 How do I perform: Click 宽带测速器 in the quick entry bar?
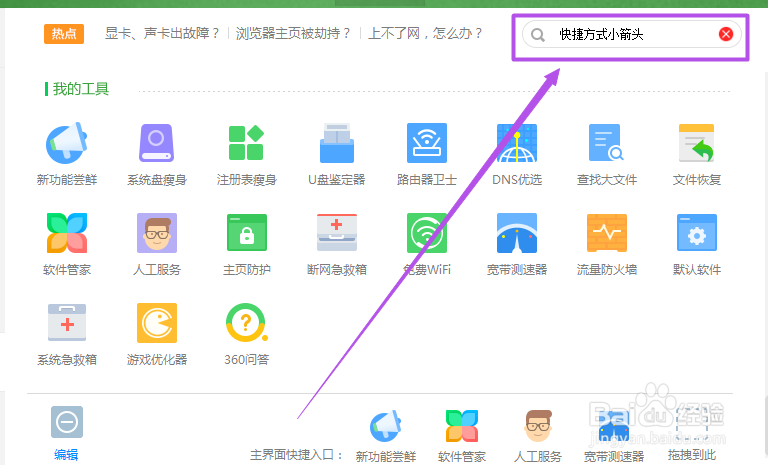coord(614,436)
